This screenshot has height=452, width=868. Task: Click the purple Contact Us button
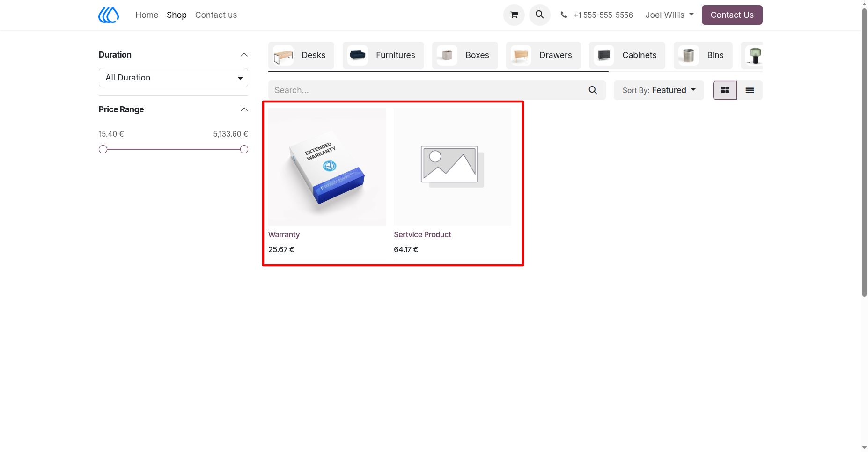[x=732, y=15]
